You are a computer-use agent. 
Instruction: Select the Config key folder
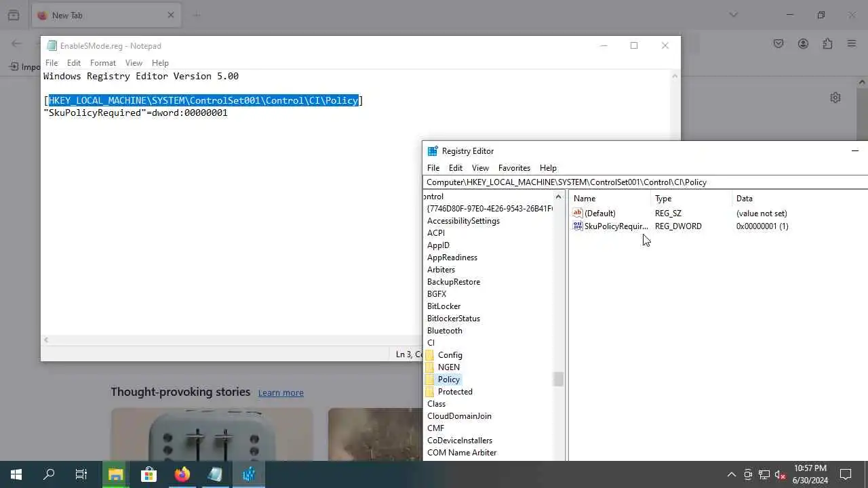click(450, 355)
